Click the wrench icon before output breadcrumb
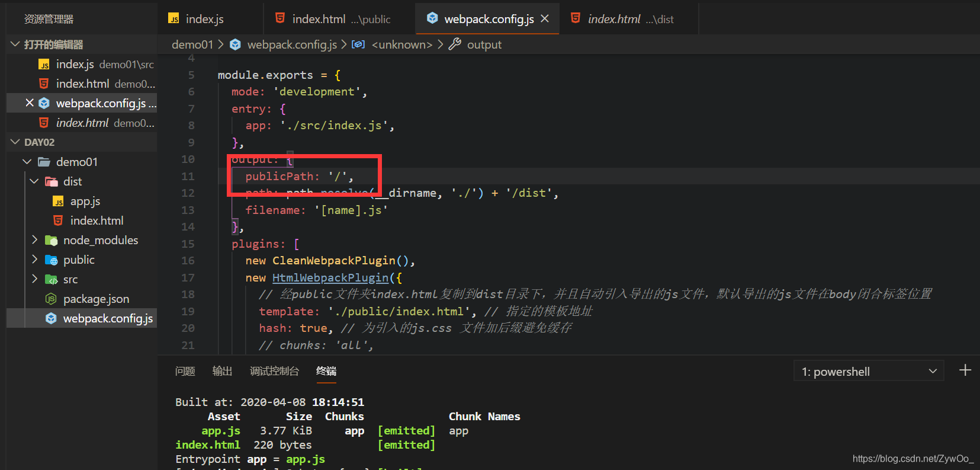980x470 pixels. click(x=455, y=44)
